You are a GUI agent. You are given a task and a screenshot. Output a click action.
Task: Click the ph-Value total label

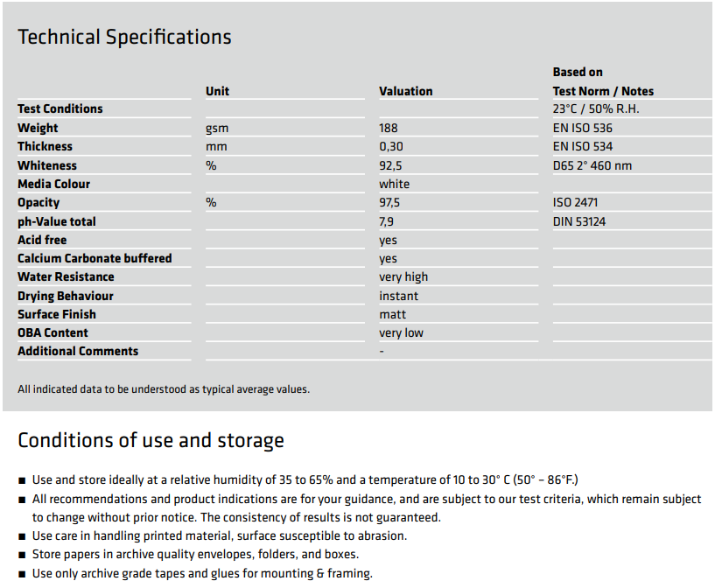pos(57,221)
